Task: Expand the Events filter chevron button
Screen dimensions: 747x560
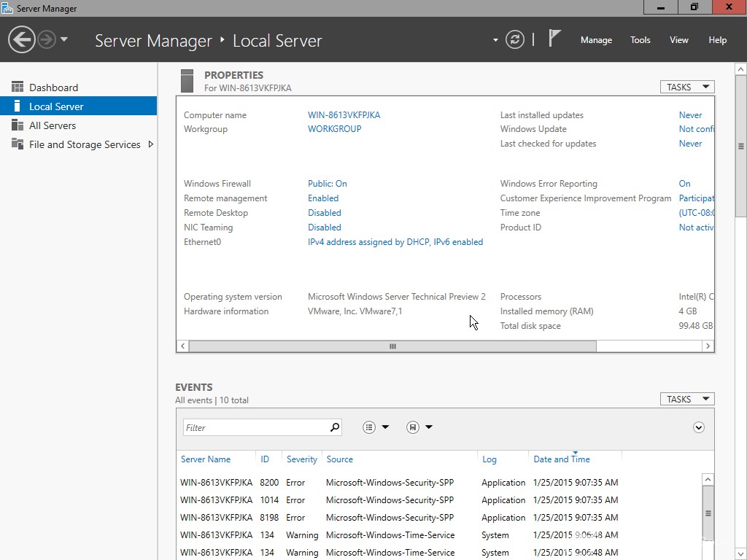Action: 698,427
